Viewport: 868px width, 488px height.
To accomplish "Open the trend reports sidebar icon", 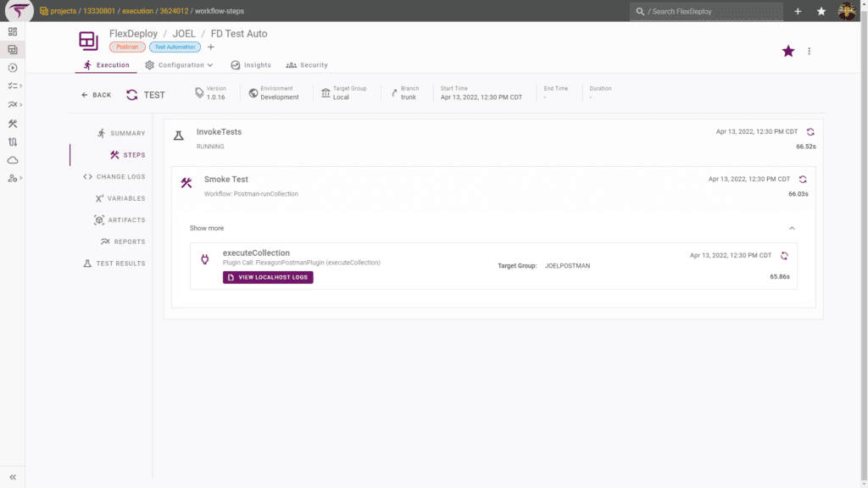I will (14, 104).
